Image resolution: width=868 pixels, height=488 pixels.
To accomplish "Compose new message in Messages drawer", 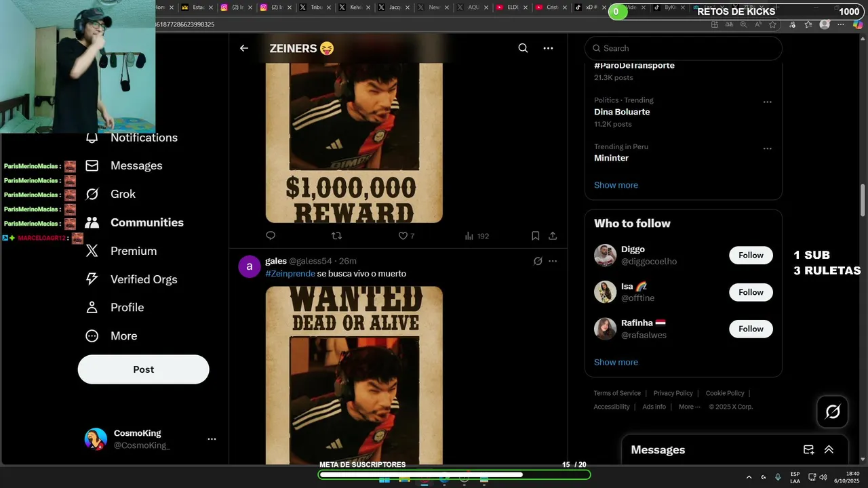I will (808, 449).
